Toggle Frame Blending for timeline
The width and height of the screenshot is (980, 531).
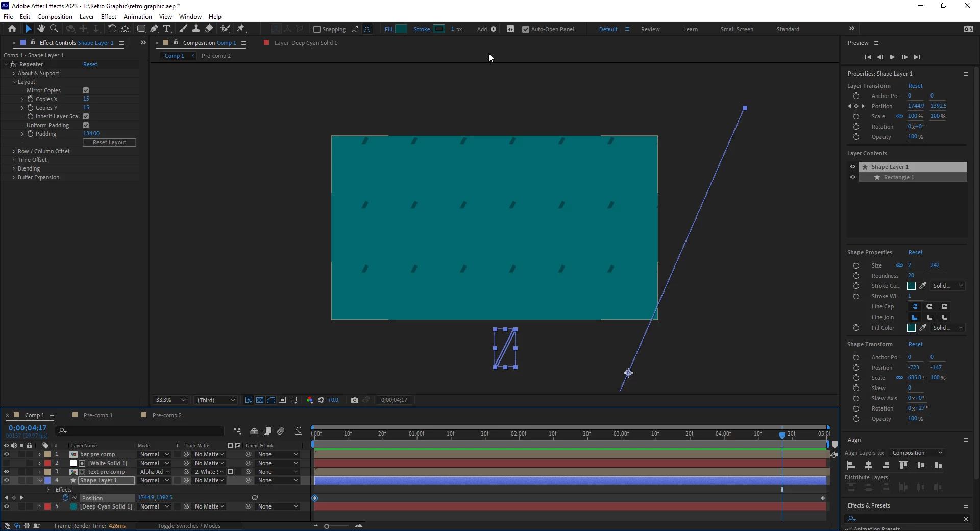[x=267, y=431]
